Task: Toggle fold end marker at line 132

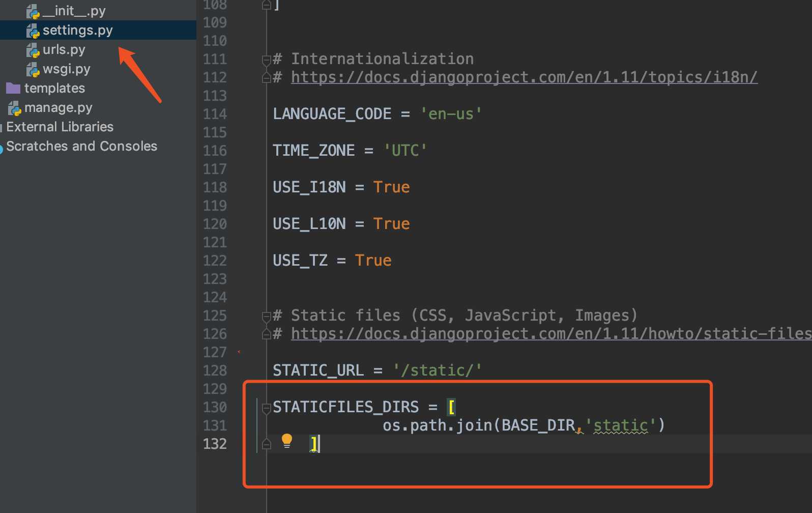Action: (x=266, y=444)
